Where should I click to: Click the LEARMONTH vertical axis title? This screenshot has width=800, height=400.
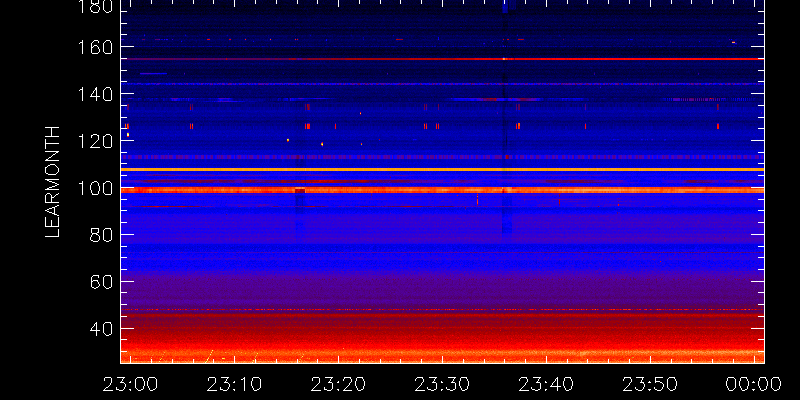(53, 182)
